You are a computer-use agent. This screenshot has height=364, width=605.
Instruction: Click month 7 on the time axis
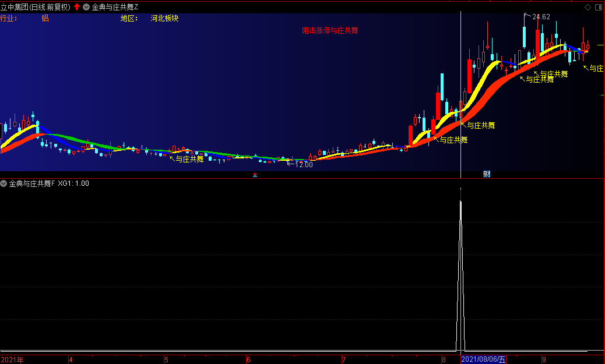pos(344,360)
